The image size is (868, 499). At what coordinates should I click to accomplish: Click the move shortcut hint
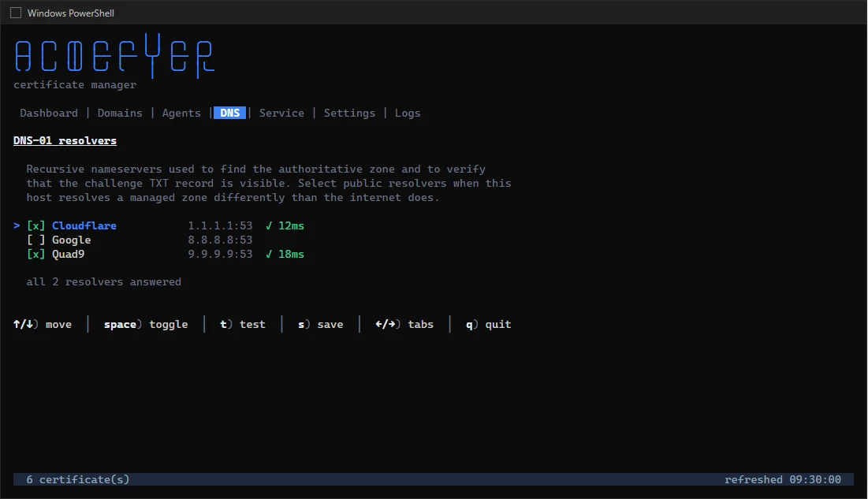43,325
